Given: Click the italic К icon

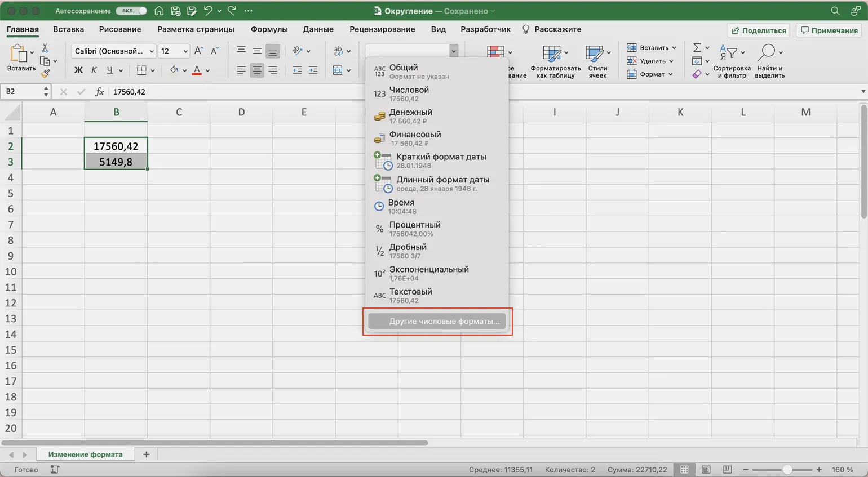Looking at the screenshot, I should coord(94,70).
